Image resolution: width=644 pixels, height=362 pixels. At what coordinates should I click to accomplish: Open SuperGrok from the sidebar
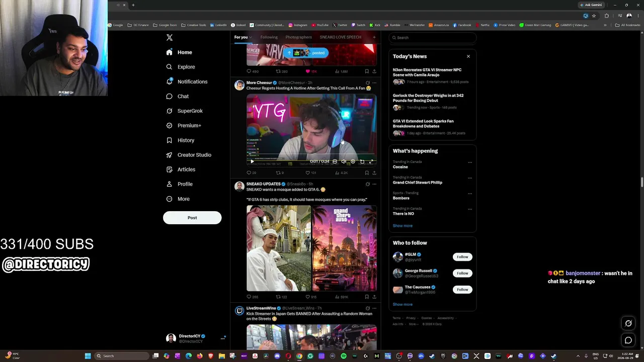(x=184, y=111)
